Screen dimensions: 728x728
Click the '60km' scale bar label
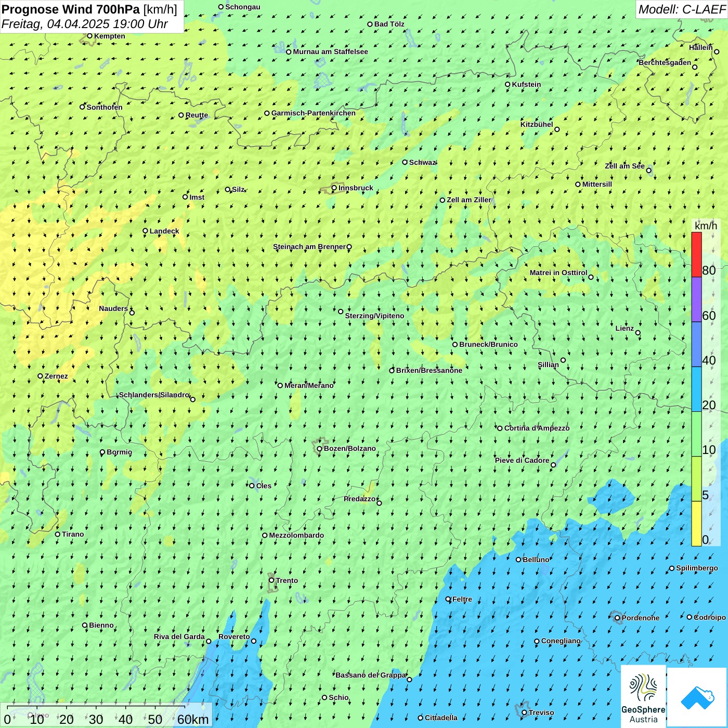tap(193, 719)
